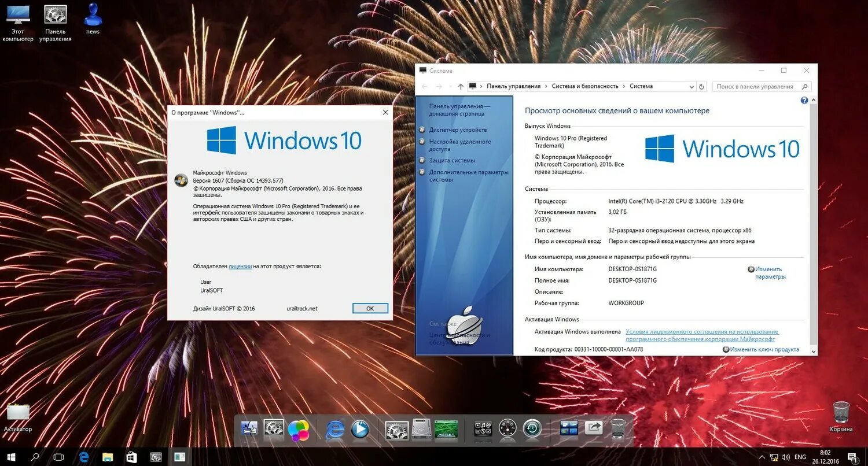Go back in Система window
This screenshot has height=466, width=868.
pyautogui.click(x=425, y=87)
